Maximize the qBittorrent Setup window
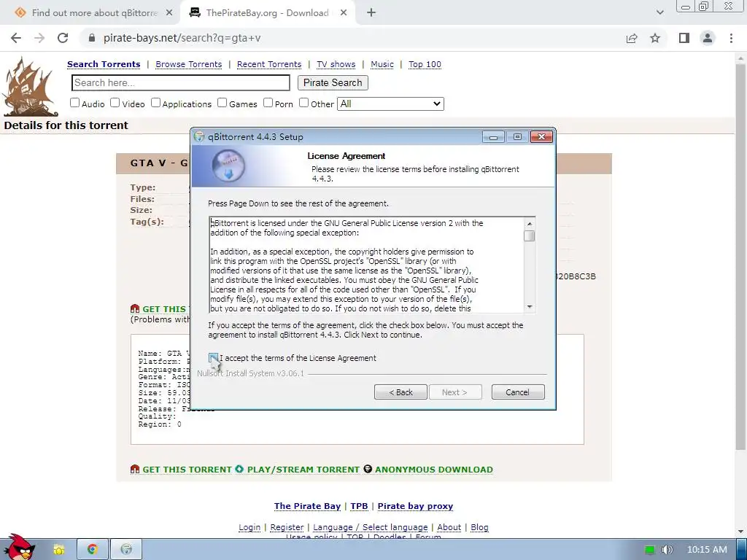747x560 pixels. (517, 137)
